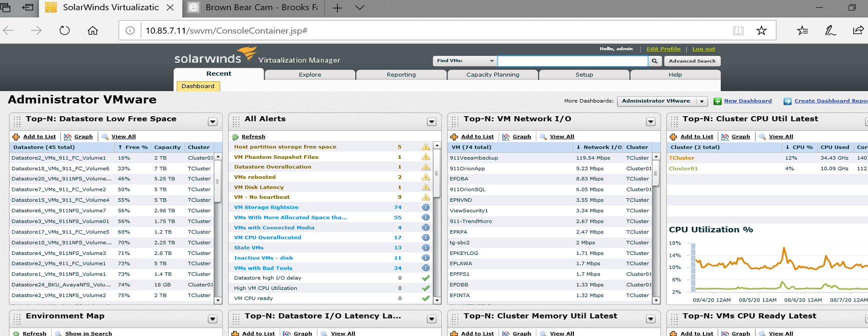Expand Datastore I/O Latency panel menu arrow
Screen dimensions: 868x336
[x=432, y=319]
